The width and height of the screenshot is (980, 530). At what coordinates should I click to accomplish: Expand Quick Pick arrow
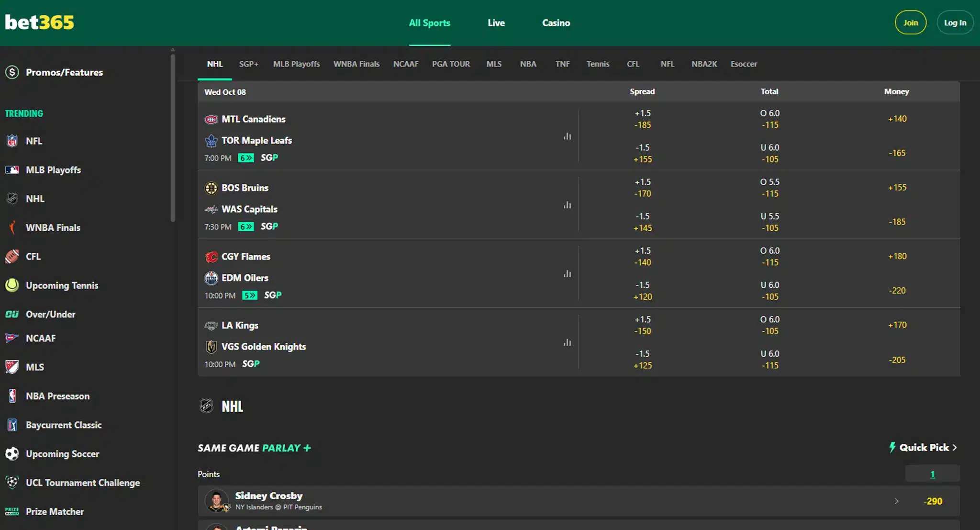point(955,447)
